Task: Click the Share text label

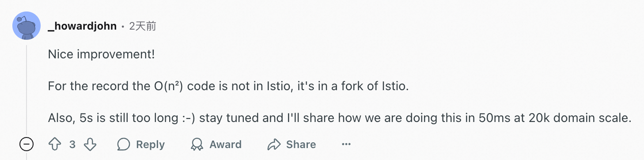Action: pyautogui.click(x=301, y=145)
